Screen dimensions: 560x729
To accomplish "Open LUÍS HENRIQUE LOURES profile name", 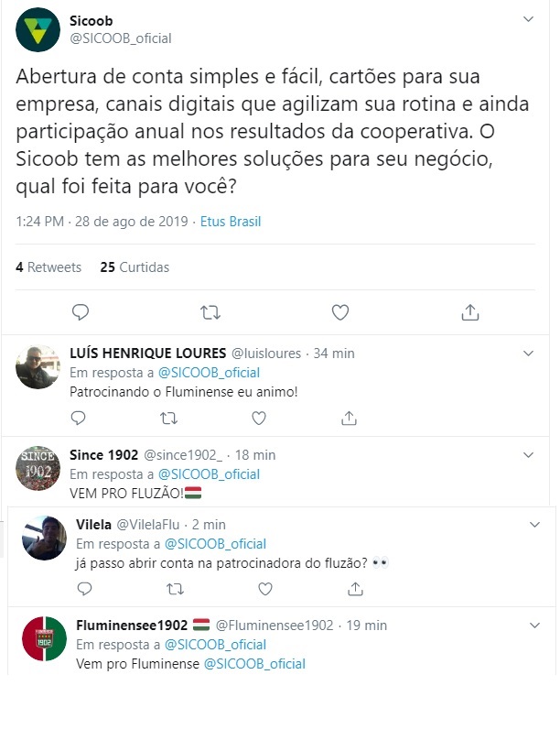I will click(x=147, y=353).
